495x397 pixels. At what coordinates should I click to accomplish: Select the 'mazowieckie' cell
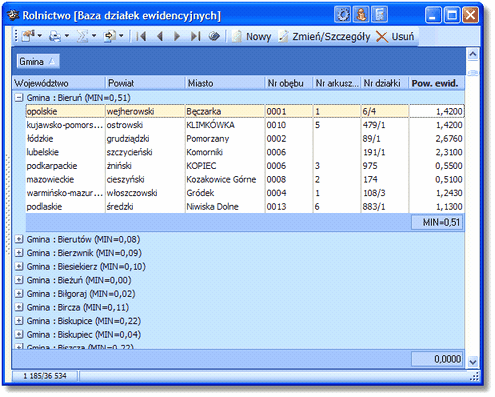click(x=65, y=179)
